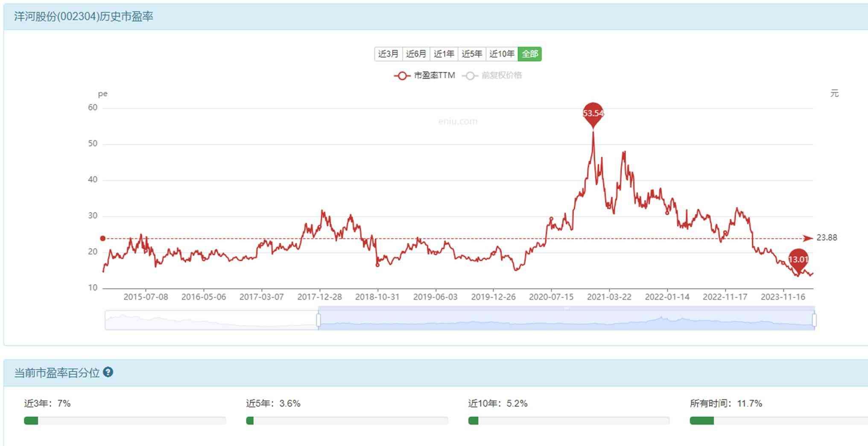
Task: Click the right handle of the zoom slider
Action: 814,320
